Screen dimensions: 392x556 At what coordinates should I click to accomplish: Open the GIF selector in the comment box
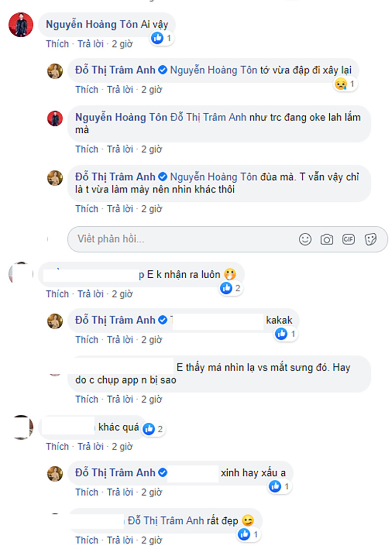coord(348,239)
